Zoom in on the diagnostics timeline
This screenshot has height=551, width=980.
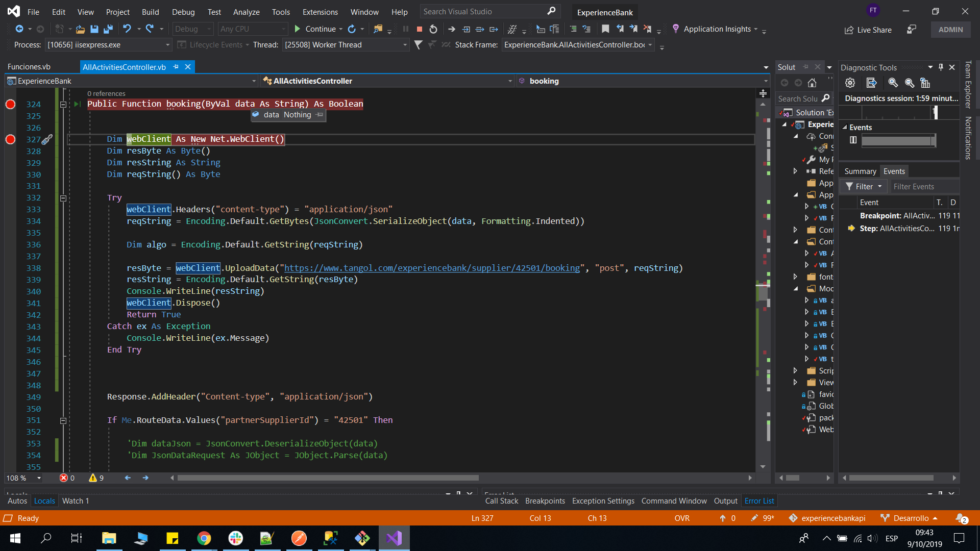(x=893, y=83)
